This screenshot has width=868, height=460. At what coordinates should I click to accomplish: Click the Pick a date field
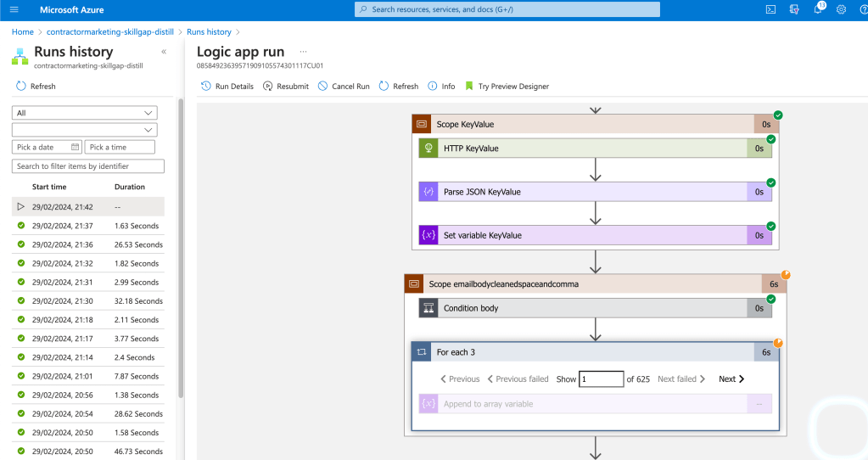pos(47,147)
